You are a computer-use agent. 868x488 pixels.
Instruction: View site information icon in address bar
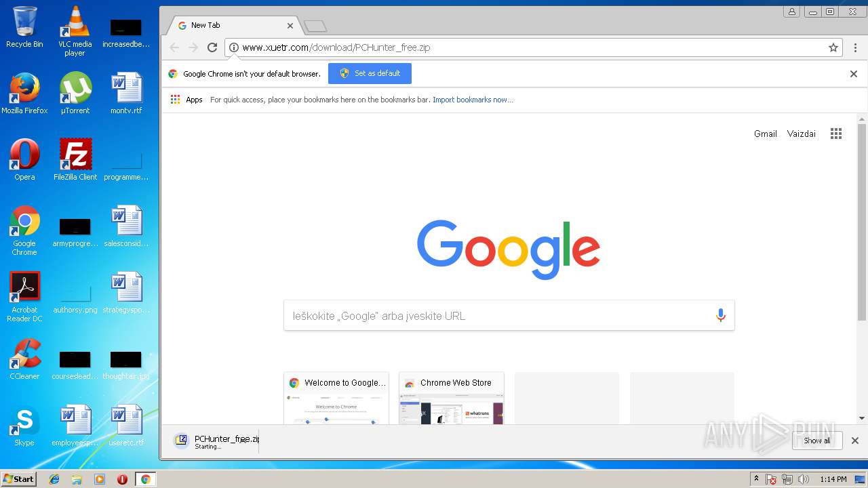tap(234, 47)
